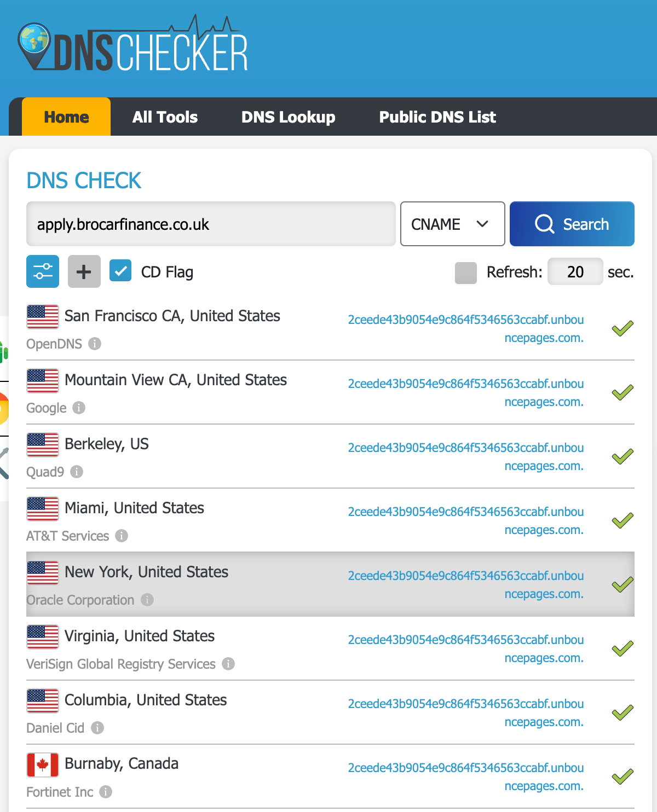Click AT&T Services info icon
Viewport: 657px width, 812px height.
[122, 536]
